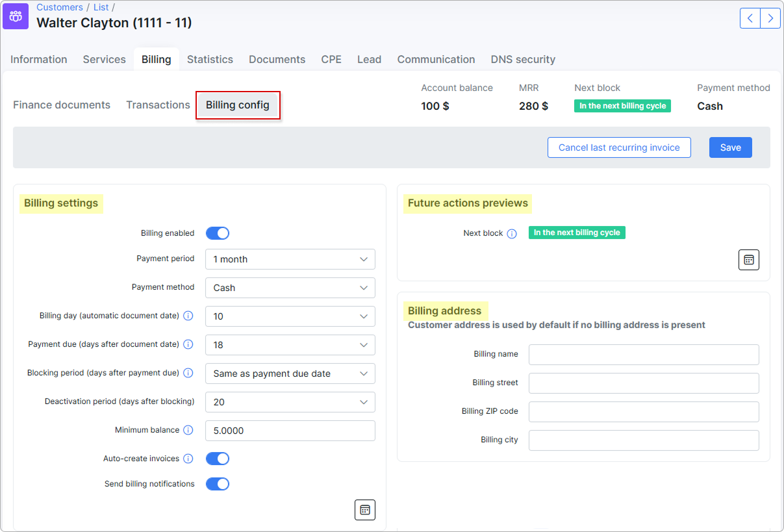This screenshot has width=784, height=532.
Task: Open the Payment due days dropdown
Action: pos(290,345)
